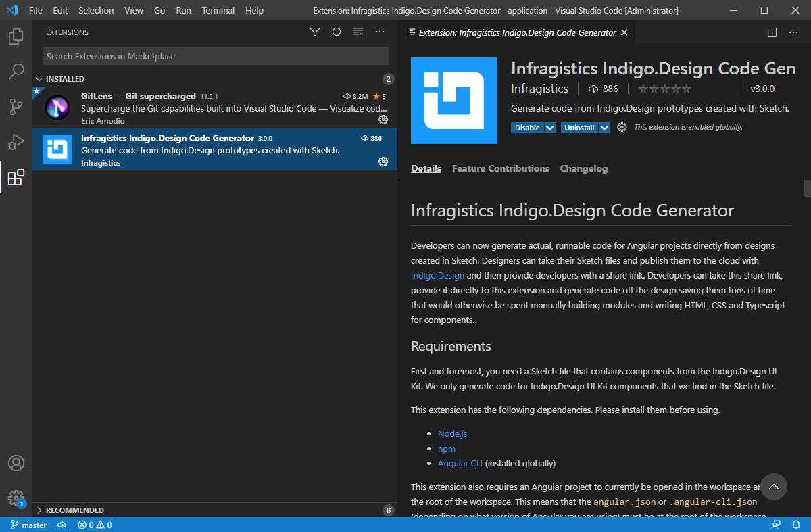Open the Disable dropdown arrow
811x532 pixels.
(550, 128)
